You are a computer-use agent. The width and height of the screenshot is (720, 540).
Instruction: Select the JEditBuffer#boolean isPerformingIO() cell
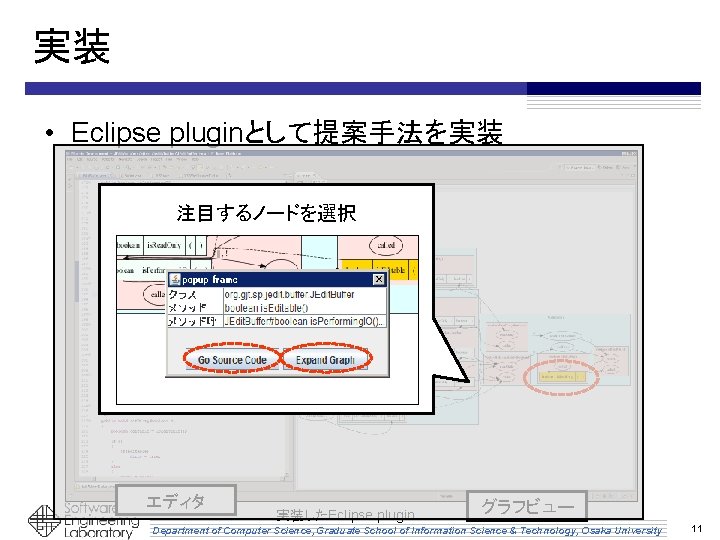(304, 321)
